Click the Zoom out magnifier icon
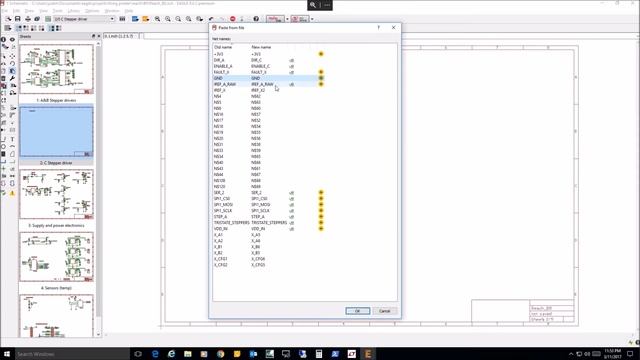 pyautogui.click(x=178, y=19)
